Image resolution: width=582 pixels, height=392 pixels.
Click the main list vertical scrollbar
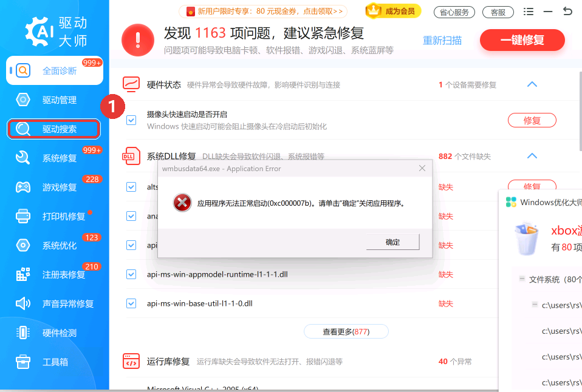click(580, 111)
